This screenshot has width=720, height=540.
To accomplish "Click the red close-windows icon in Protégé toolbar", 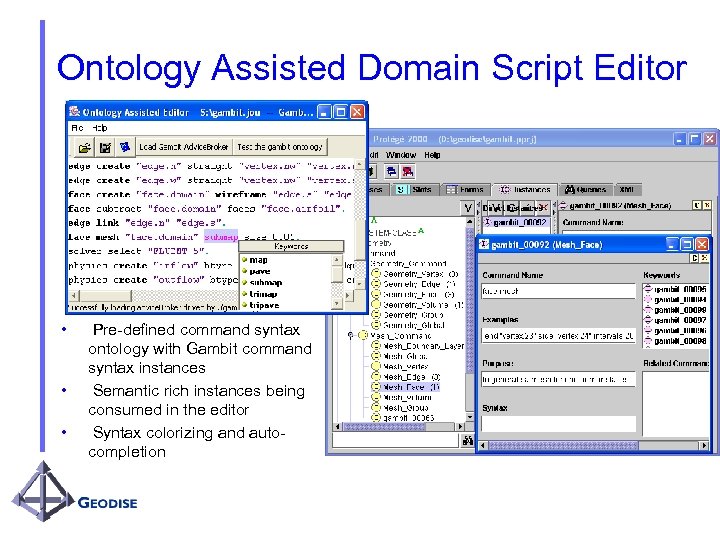I will click(x=407, y=172).
